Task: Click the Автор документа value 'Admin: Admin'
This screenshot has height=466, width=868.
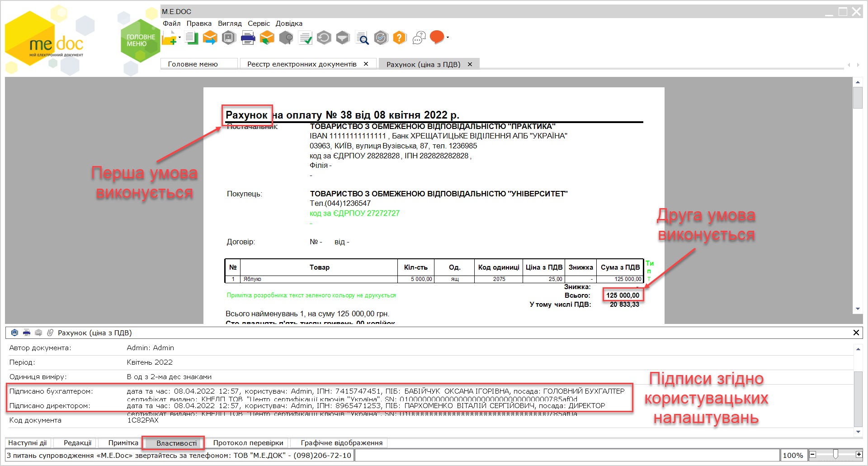Action: click(151, 348)
